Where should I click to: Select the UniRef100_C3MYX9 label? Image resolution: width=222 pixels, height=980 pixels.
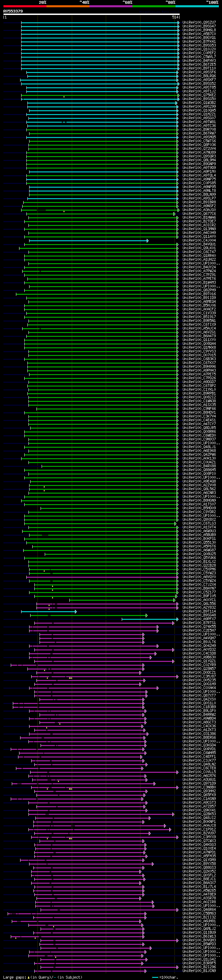click(199, 837)
